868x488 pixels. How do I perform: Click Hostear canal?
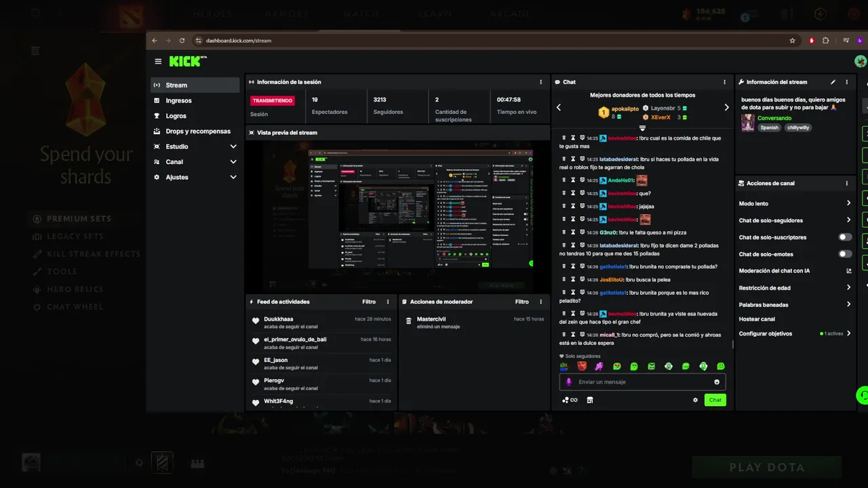757,319
